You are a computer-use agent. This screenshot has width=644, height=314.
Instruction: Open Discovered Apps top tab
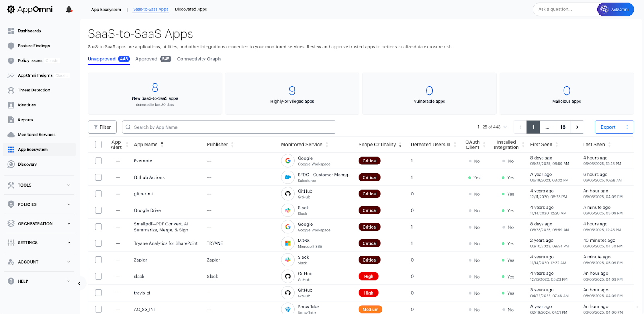(x=191, y=9)
